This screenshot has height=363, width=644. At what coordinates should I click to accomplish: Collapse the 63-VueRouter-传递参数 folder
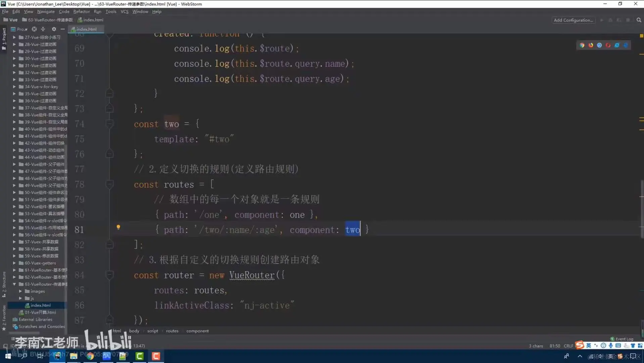14,284
